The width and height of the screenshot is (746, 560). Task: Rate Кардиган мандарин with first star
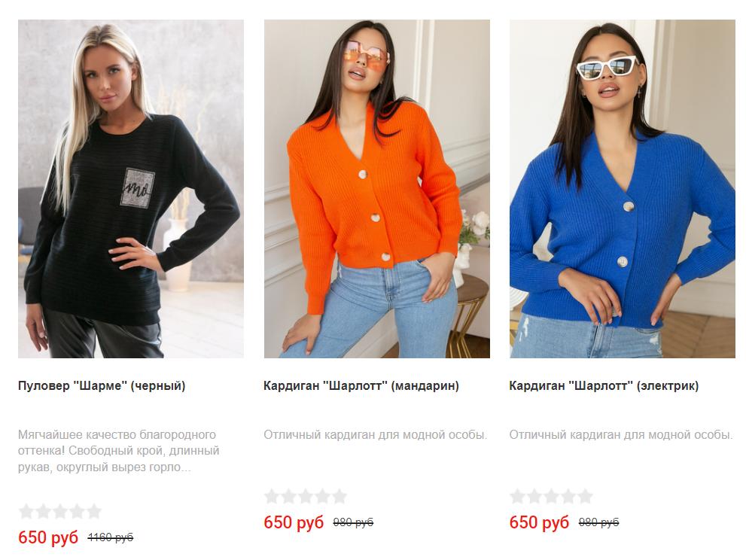272,496
